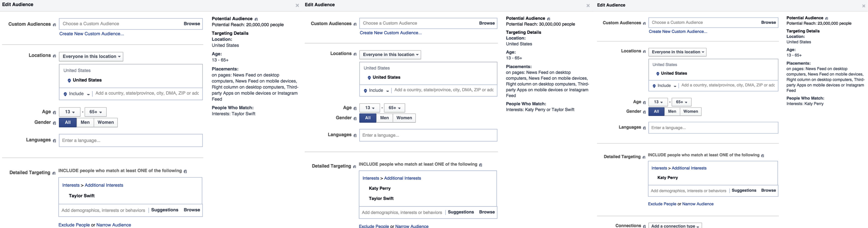Screen dimensions: 868x228
Task: Expand Everyone in this location in middle panel
Action: point(390,55)
